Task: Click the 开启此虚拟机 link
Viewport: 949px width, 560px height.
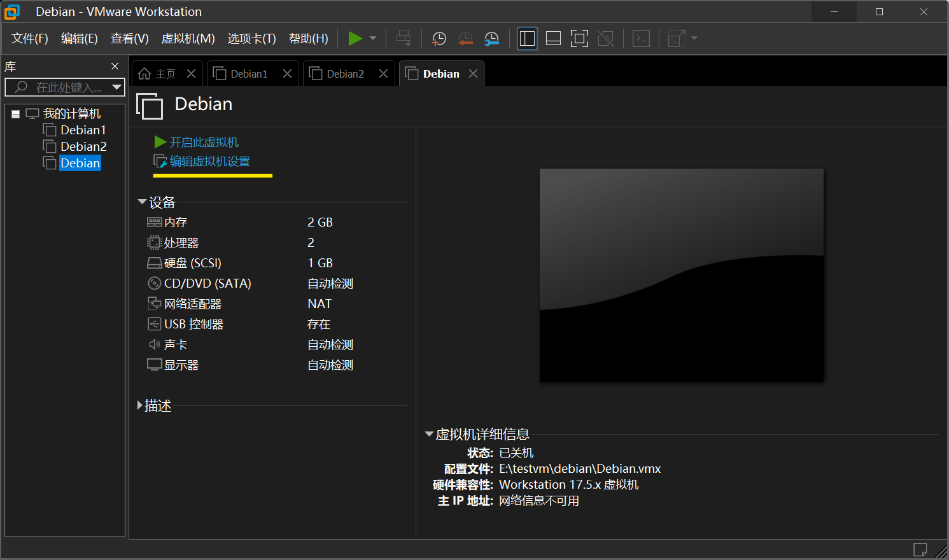Action: tap(204, 142)
